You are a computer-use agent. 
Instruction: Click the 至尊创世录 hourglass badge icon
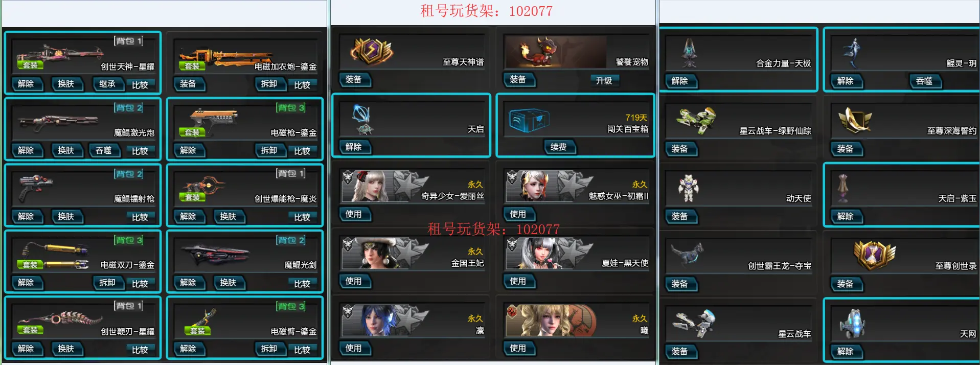point(874,255)
